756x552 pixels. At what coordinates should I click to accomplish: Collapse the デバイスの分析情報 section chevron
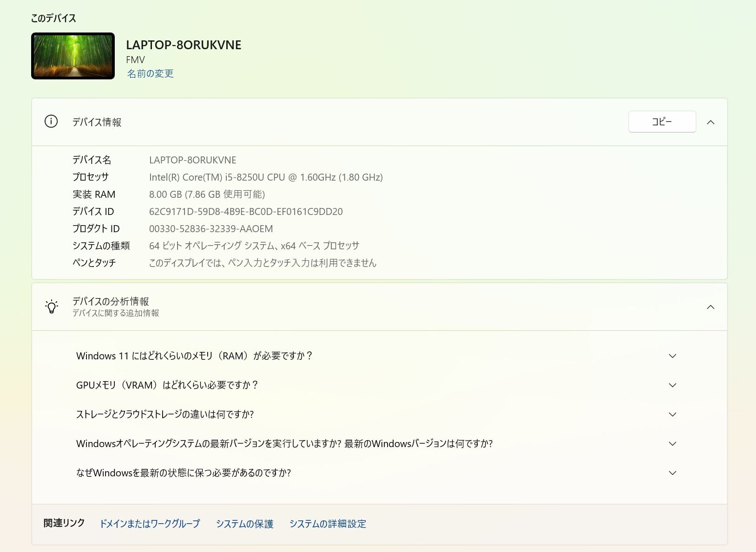pos(710,307)
